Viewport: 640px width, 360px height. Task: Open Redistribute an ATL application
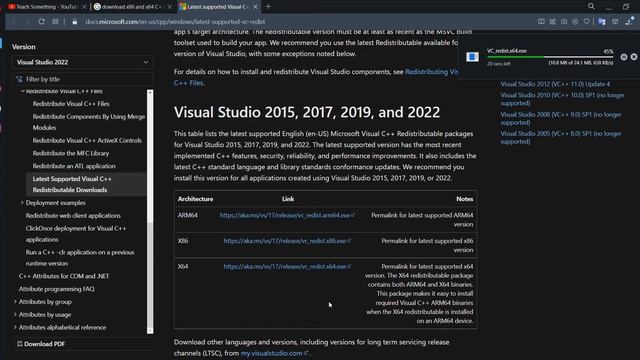74,166
